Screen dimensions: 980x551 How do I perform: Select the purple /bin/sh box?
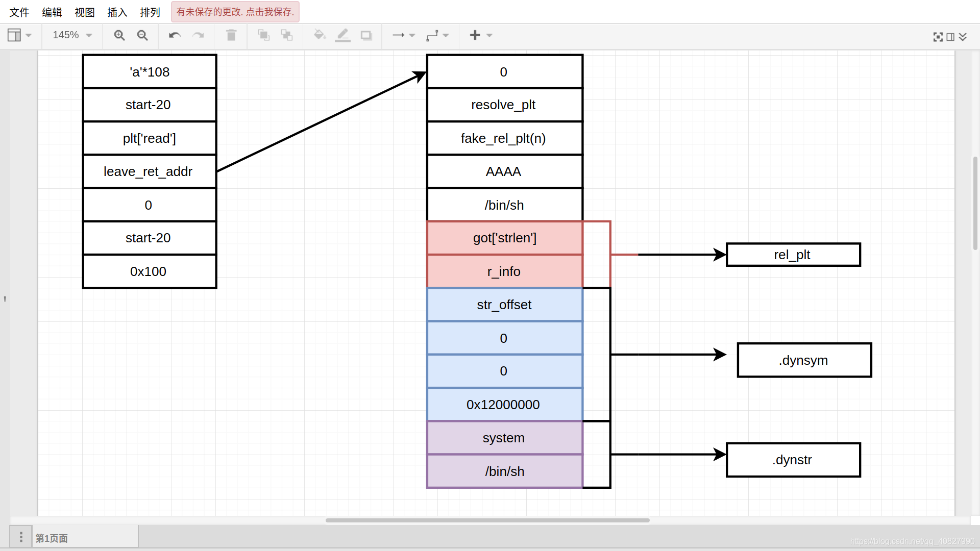[505, 471]
